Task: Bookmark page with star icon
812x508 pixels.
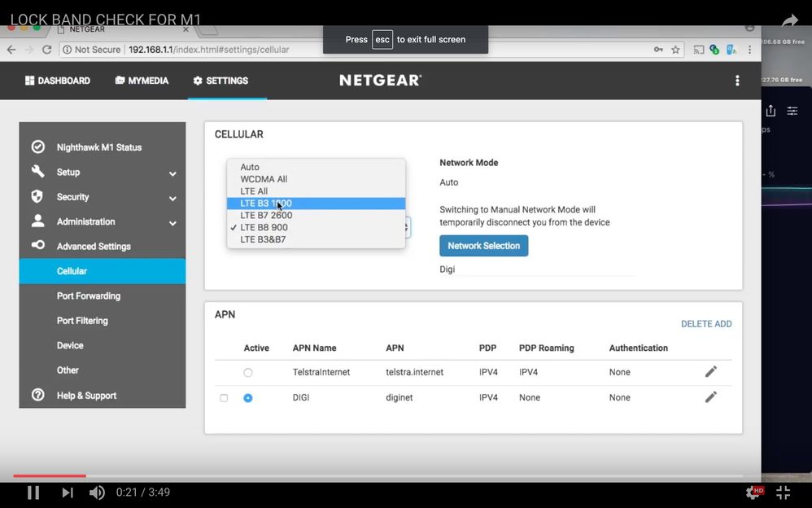Action: pos(675,50)
